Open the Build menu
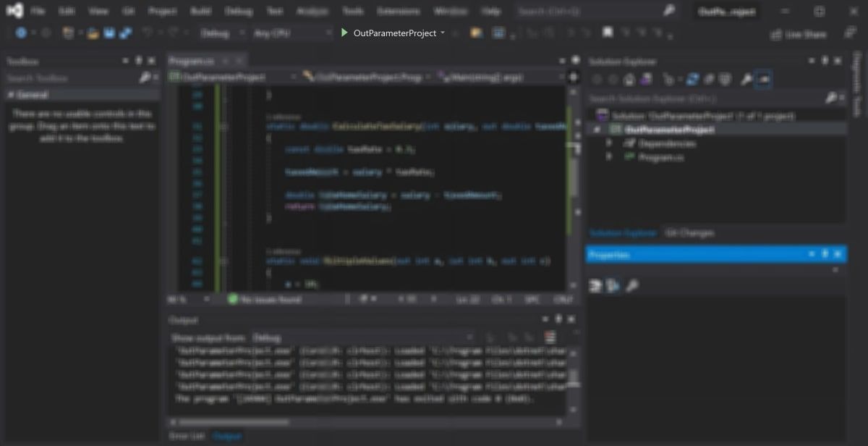 click(200, 12)
